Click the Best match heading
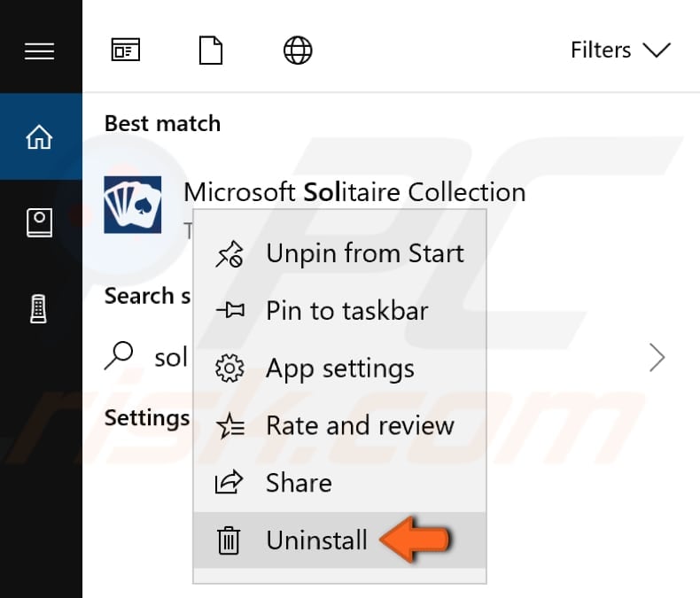Screen dimensions: 700x598 [162, 123]
